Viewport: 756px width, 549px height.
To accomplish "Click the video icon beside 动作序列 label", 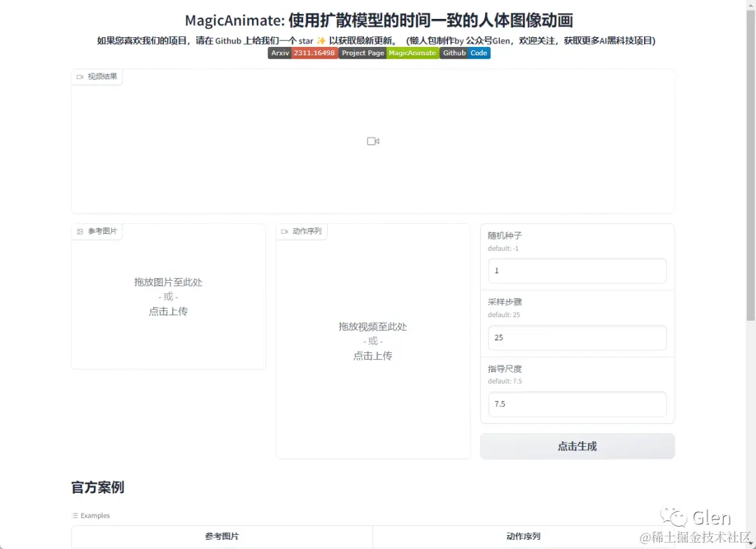I will (286, 231).
